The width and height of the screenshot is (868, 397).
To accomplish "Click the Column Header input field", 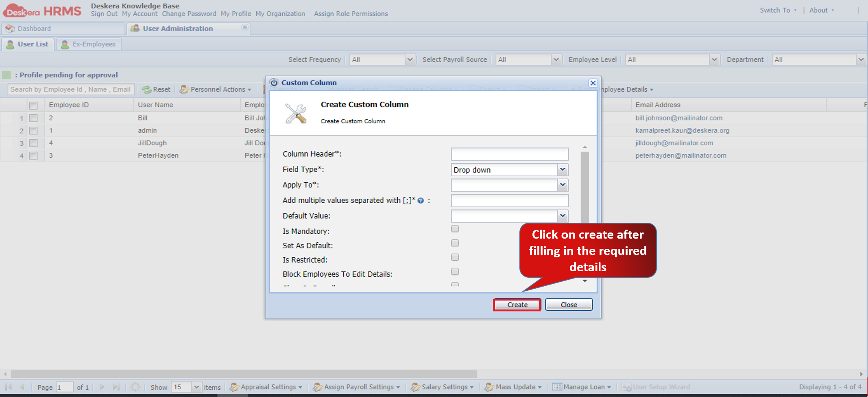I will click(510, 154).
